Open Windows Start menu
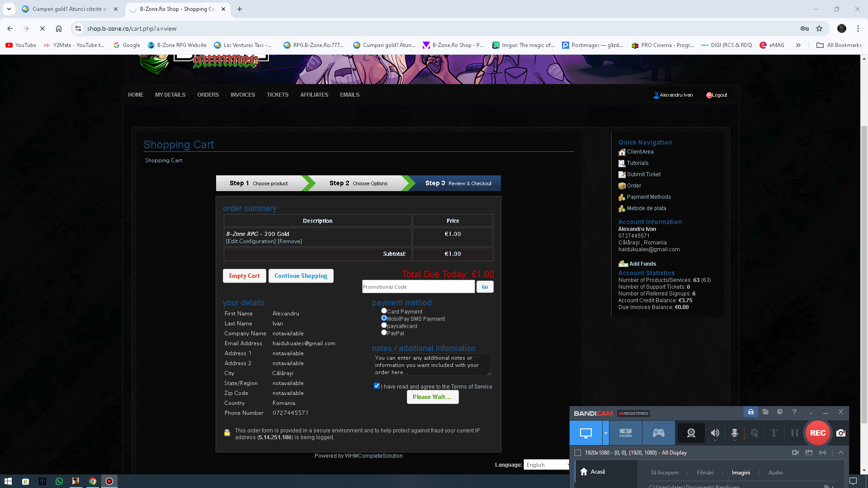 pos(8,481)
